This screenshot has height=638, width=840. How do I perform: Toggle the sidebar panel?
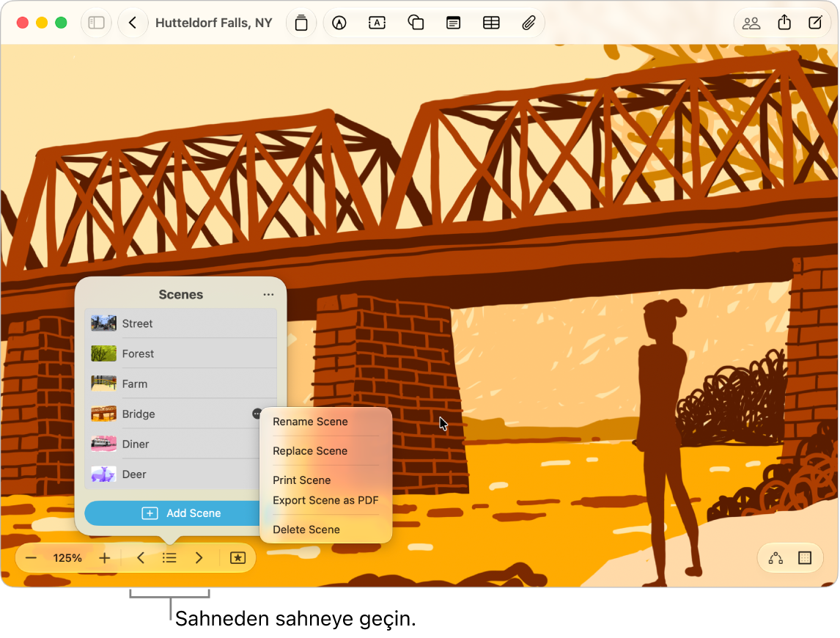(96, 23)
